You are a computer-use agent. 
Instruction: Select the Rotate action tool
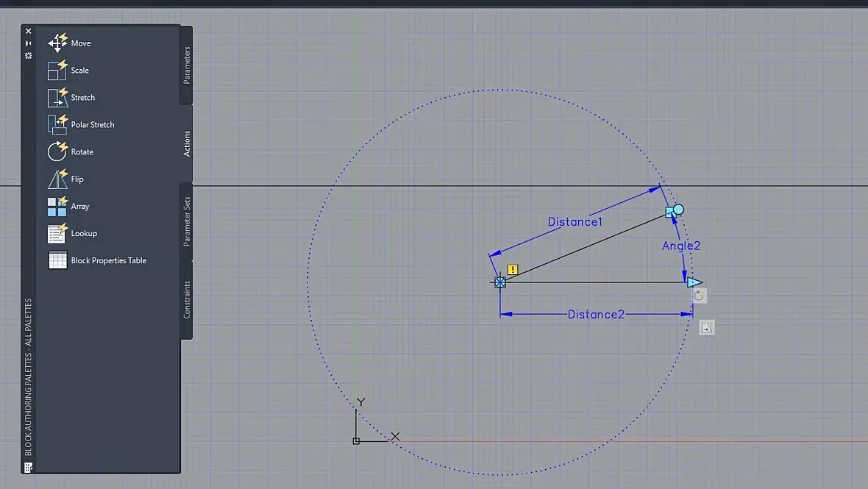(71, 151)
